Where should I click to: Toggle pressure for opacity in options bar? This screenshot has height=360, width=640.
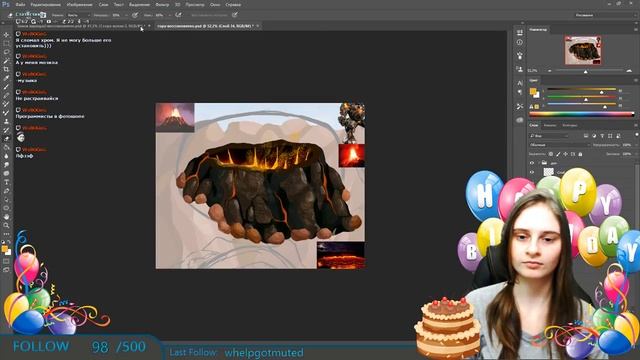(x=135, y=15)
